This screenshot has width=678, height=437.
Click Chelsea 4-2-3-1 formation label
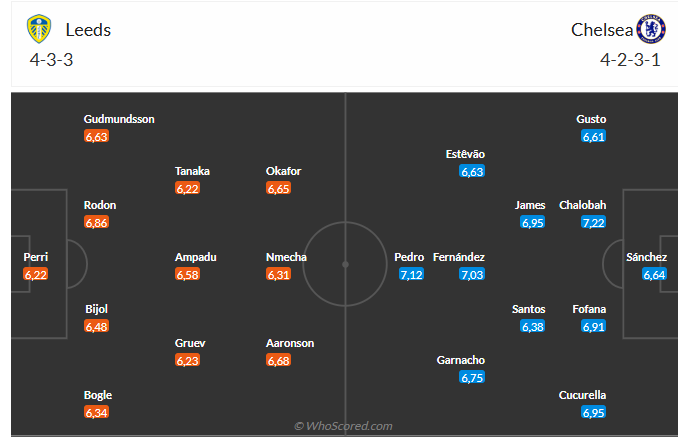(630, 59)
